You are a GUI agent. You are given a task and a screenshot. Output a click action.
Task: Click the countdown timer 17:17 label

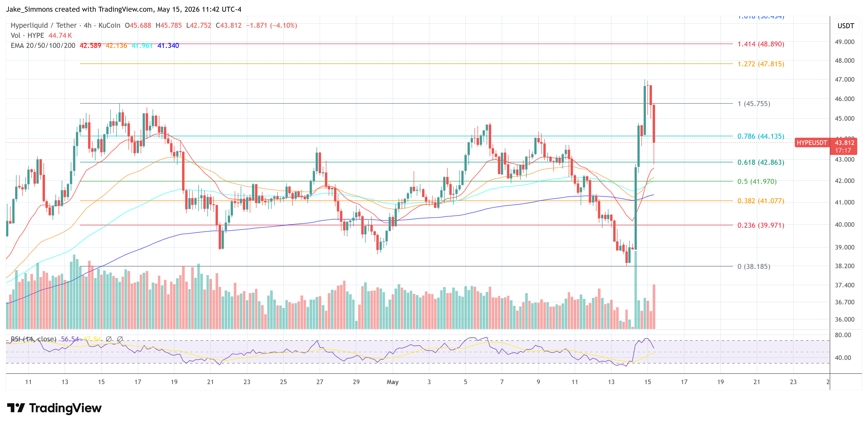(x=843, y=150)
